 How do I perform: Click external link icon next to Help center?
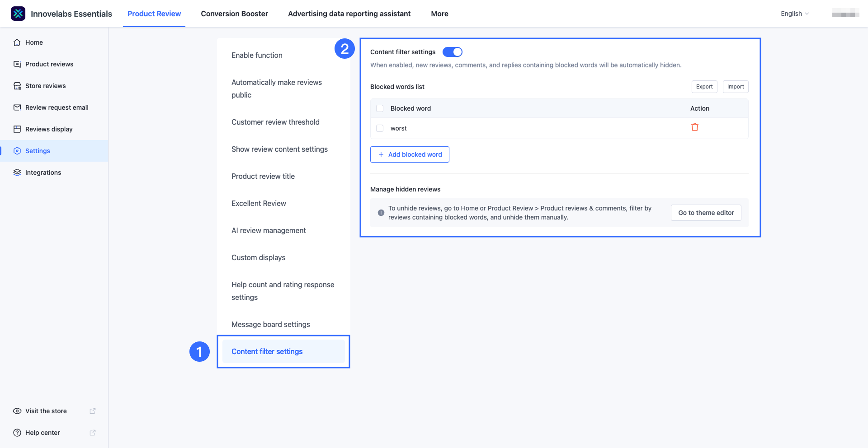[x=93, y=433]
